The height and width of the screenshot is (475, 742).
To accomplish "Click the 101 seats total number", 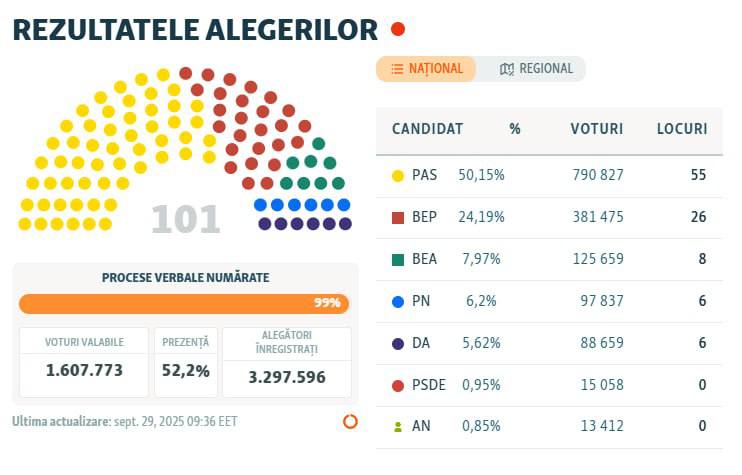I will 185,219.
